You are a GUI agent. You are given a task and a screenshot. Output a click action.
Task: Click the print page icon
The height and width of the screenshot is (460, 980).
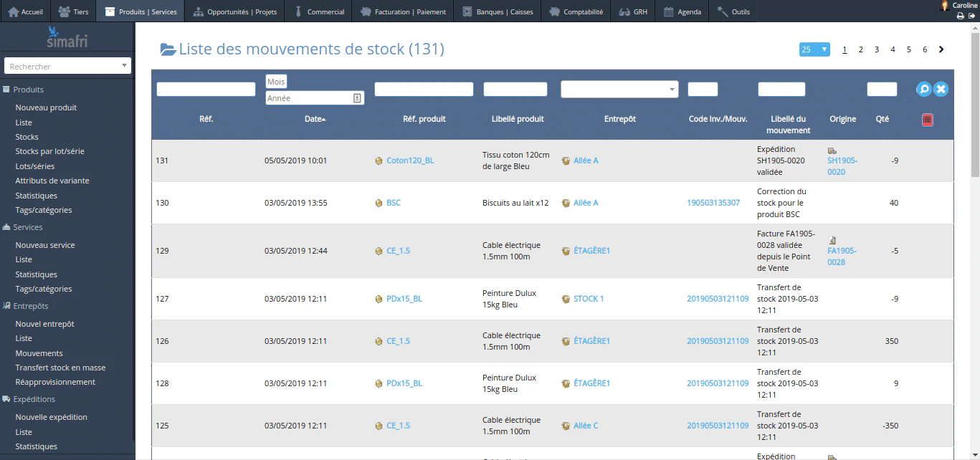click(x=961, y=16)
